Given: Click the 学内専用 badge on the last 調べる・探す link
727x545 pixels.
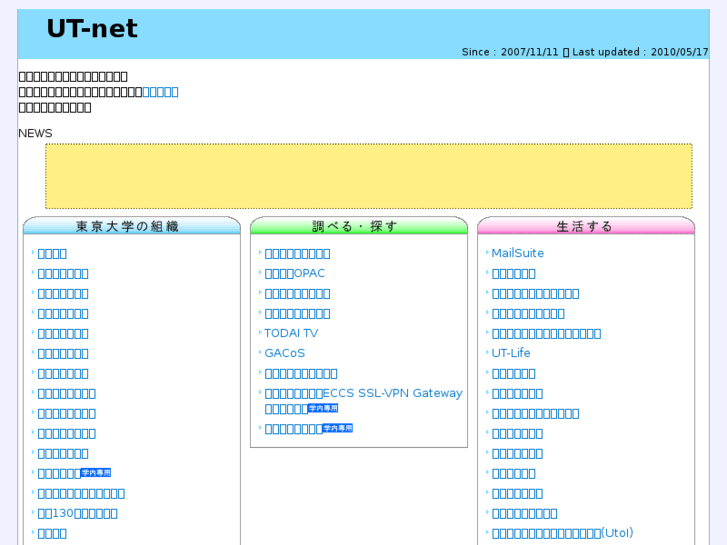Looking at the screenshot, I should click(338, 428).
